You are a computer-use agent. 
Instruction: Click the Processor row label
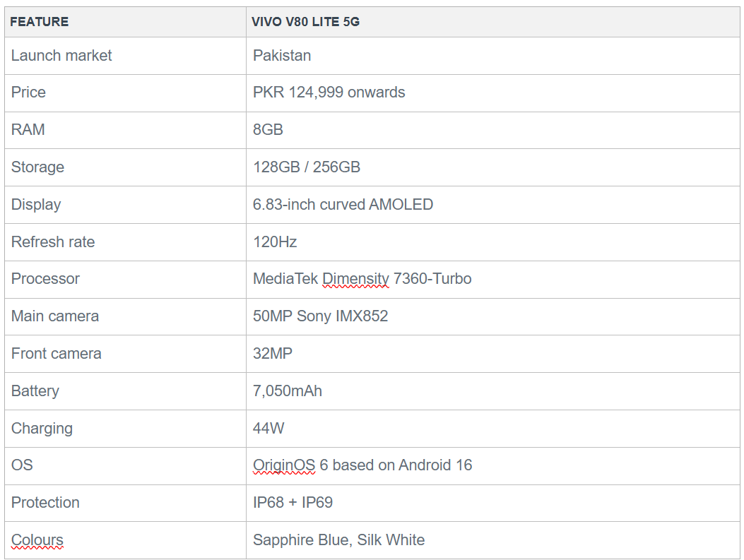45,279
